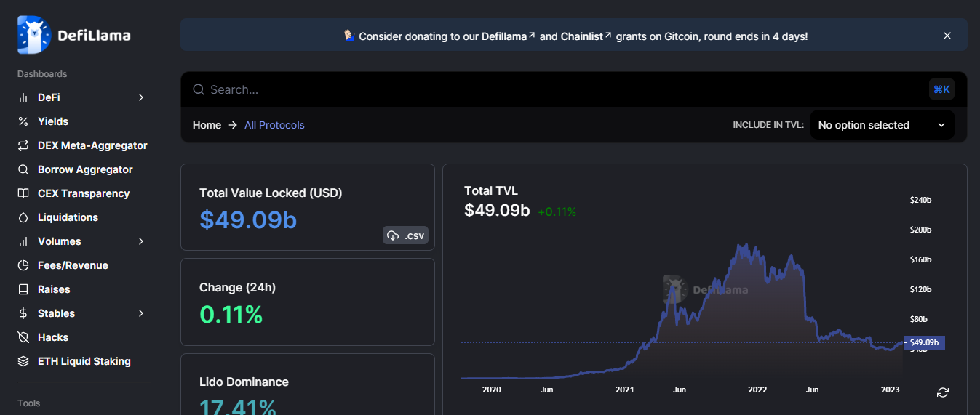Open Borrow Aggregator page

(x=85, y=169)
